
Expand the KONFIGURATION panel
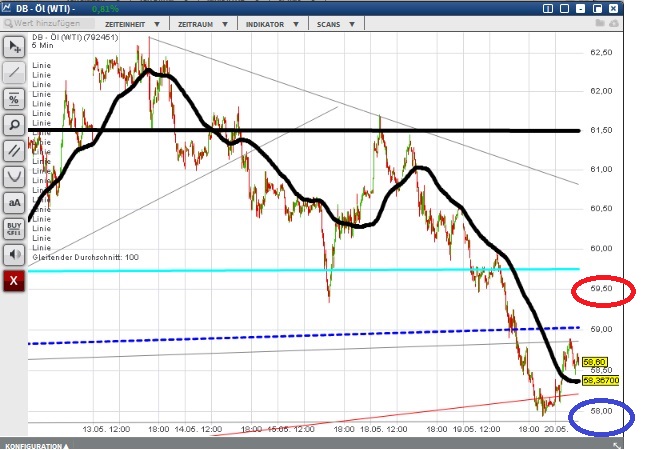pos(37,446)
